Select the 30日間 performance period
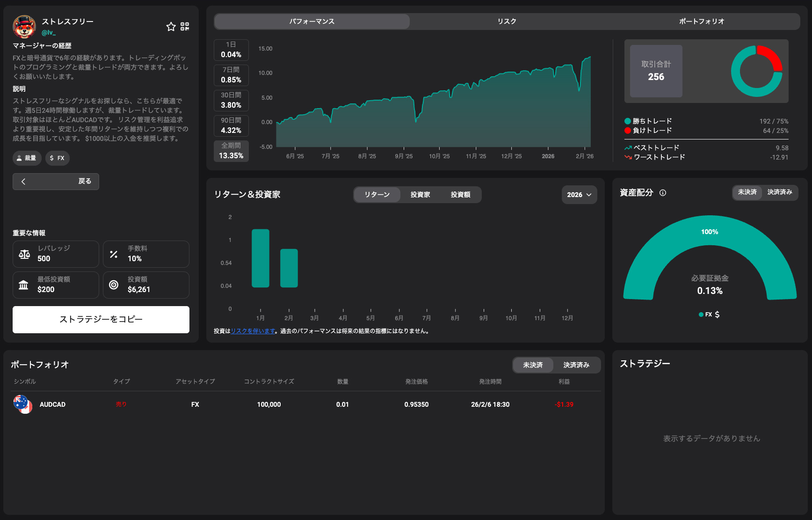This screenshot has height=520, width=812. pos(231,101)
